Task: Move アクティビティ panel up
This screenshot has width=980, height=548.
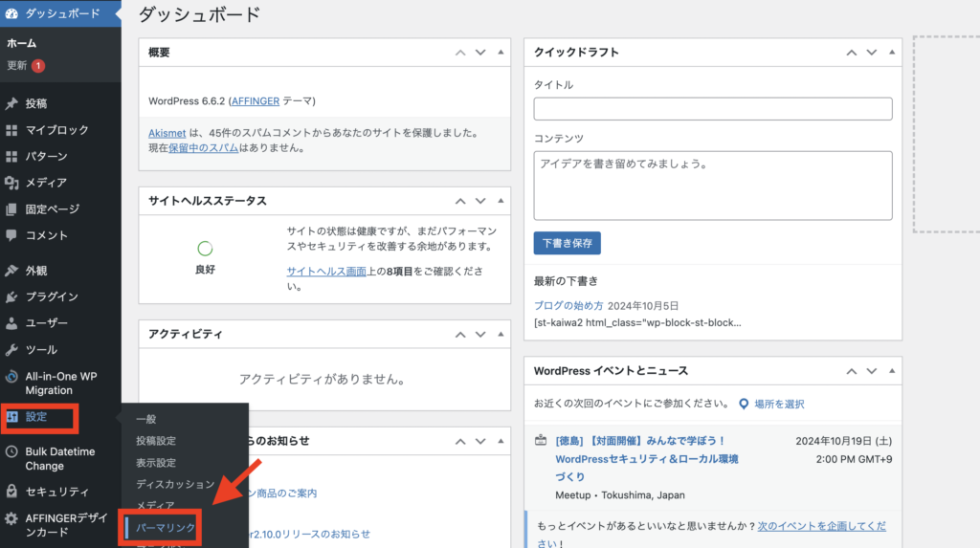Action: [460, 335]
